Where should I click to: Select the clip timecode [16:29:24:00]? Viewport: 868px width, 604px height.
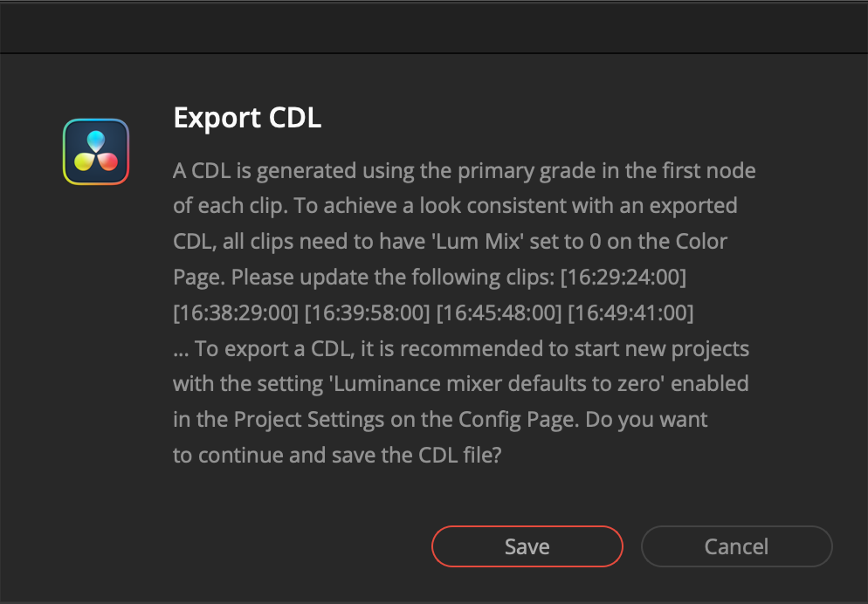pyautogui.click(x=623, y=277)
